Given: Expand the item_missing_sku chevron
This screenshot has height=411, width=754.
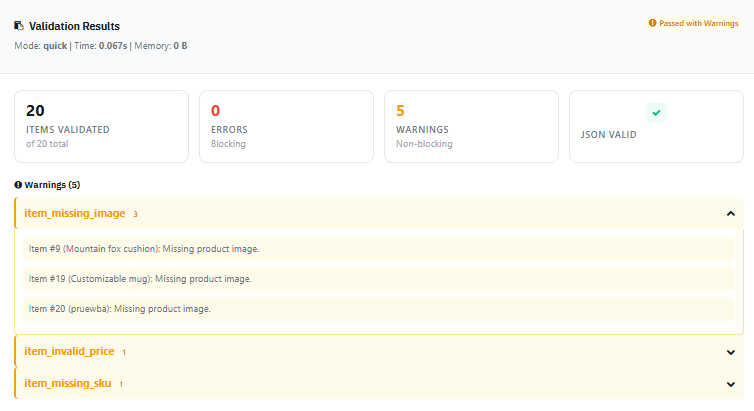Looking at the screenshot, I should click(730, 384).
